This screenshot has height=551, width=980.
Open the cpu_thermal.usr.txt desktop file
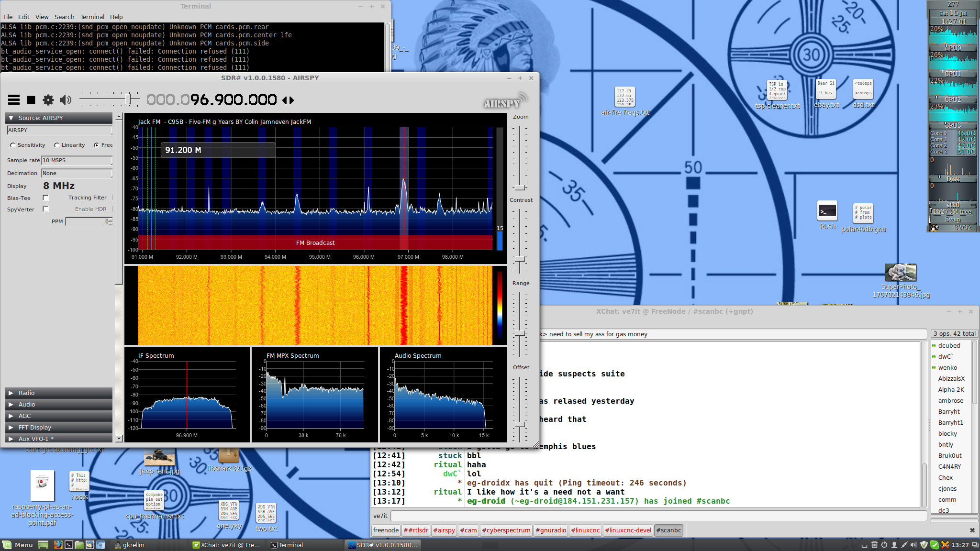[155, 505]
